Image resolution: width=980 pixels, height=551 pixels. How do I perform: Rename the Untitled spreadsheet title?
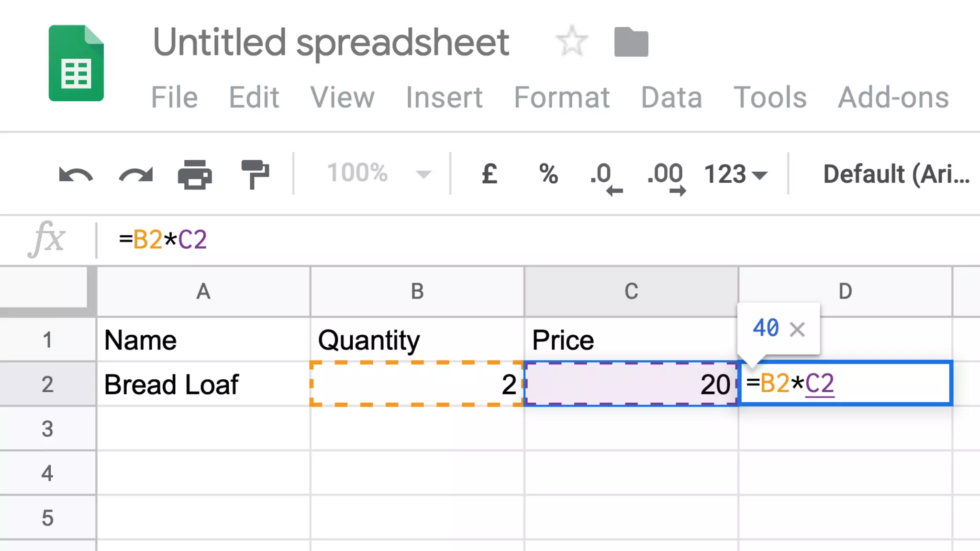[331, 42]
